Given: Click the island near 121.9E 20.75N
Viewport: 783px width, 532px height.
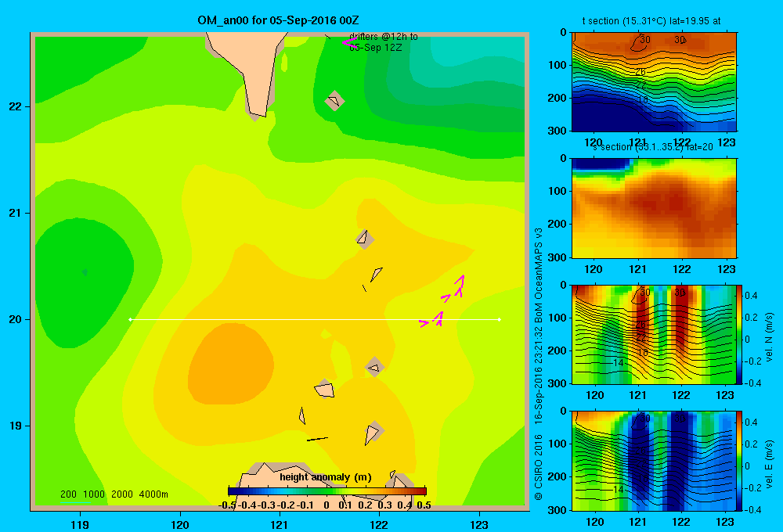Looking at the screenshot, I should point(364,239).
